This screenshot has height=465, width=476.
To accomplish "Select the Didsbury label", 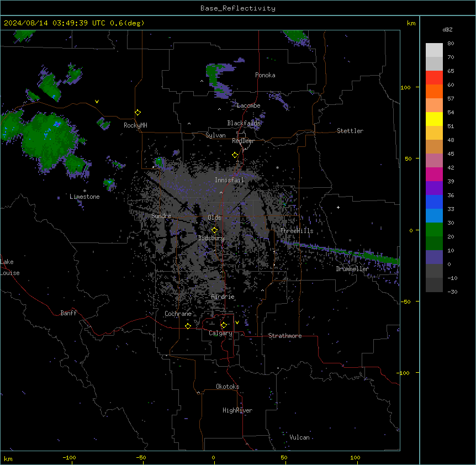I will pos(211,238).
